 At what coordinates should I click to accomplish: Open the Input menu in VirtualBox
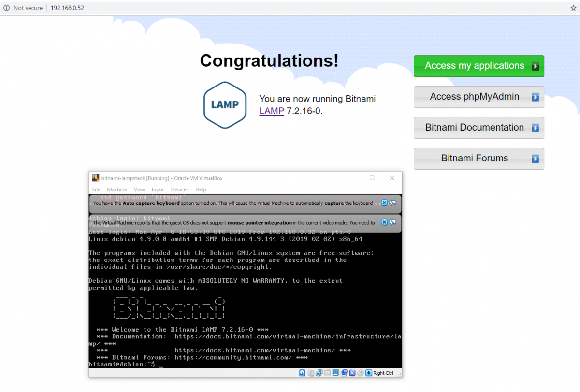[158, 189]
